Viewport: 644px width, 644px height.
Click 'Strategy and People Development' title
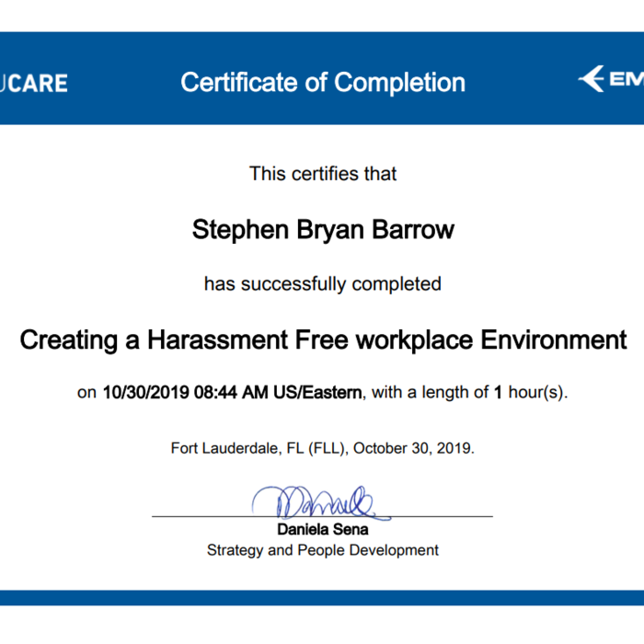(x=323, y=550)
